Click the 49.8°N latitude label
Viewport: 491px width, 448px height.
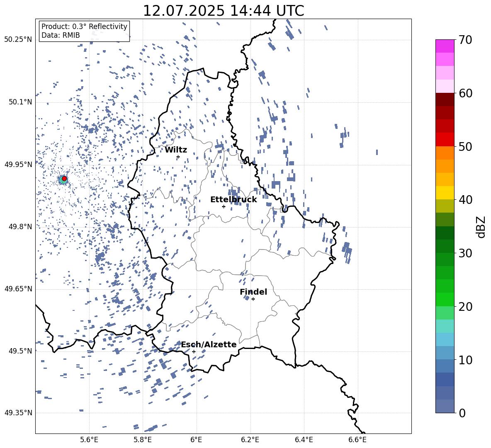click(x=20, y=227)
